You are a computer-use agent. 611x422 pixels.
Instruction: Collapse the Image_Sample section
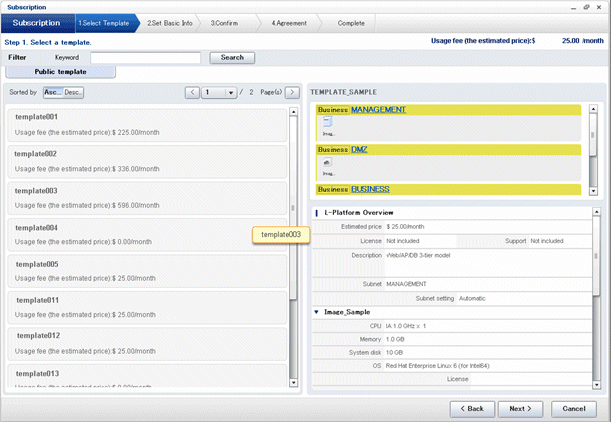point(317,312)
